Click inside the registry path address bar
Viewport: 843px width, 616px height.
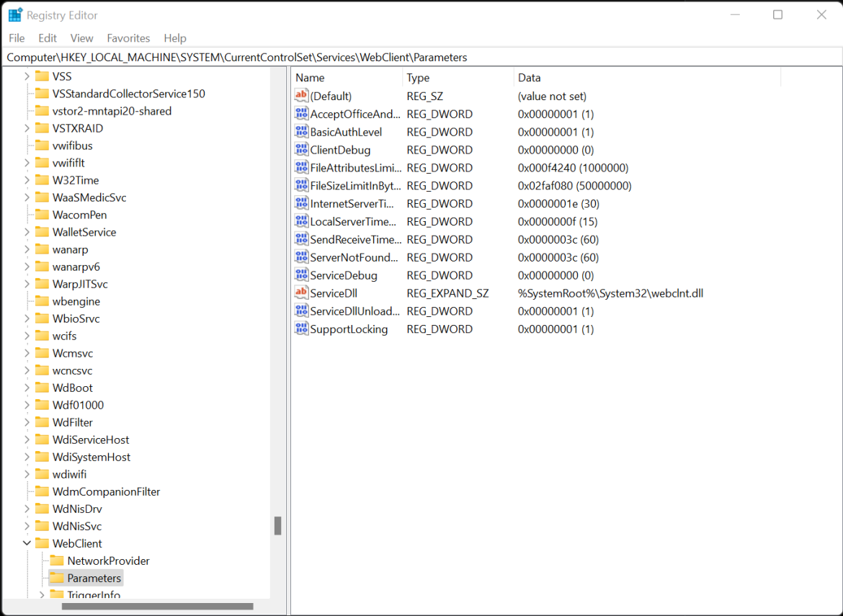[288, 56]
